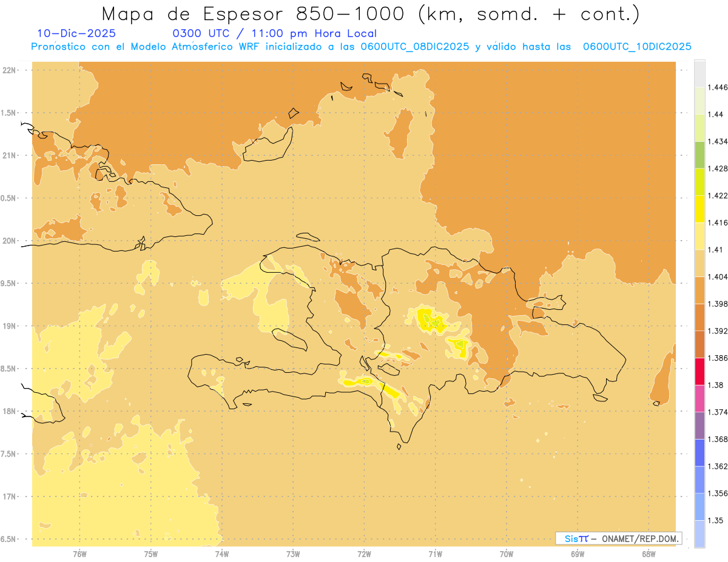Viewport: 728px width, 562px height.
Task: Click the longitude axis label 76W
Action: 79,554
